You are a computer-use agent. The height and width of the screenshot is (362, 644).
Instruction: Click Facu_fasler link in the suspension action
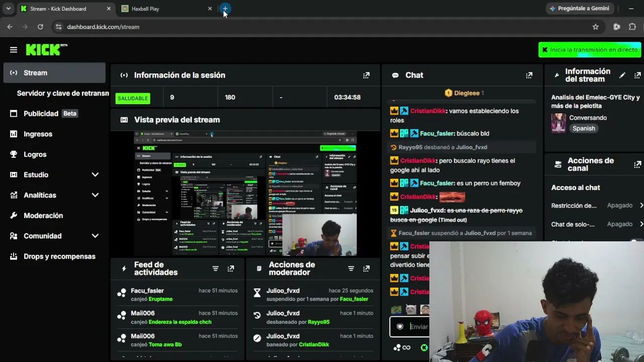click(x=354, y=299)
